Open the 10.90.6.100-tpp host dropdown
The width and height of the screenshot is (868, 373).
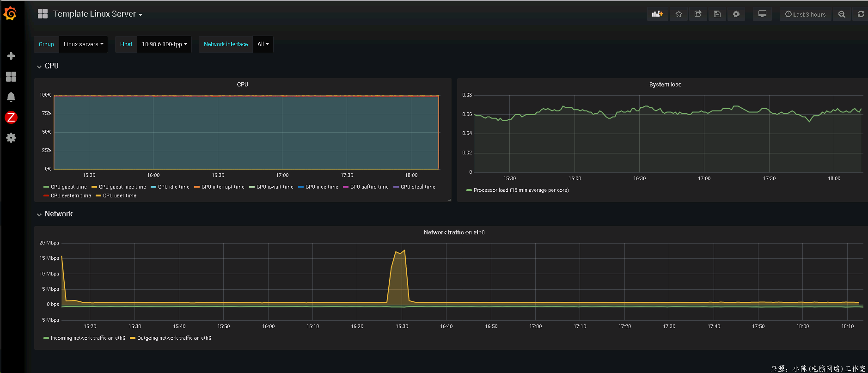[164, 44]
